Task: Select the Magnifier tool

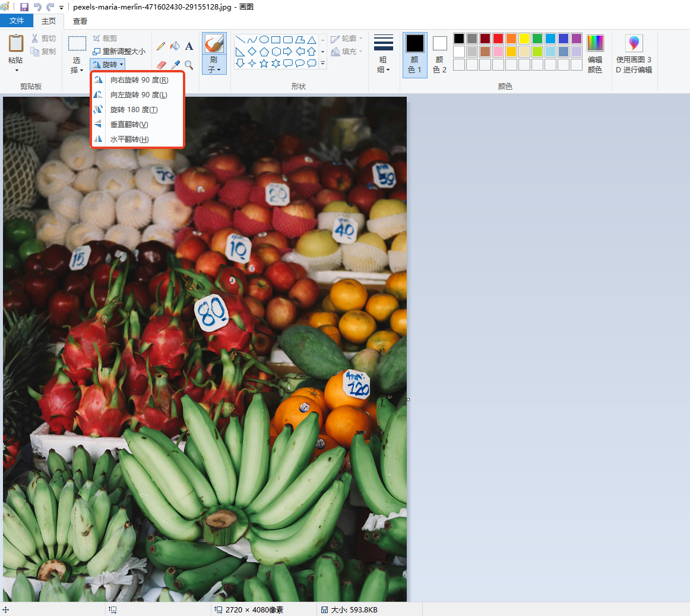Action: (189, 65)
